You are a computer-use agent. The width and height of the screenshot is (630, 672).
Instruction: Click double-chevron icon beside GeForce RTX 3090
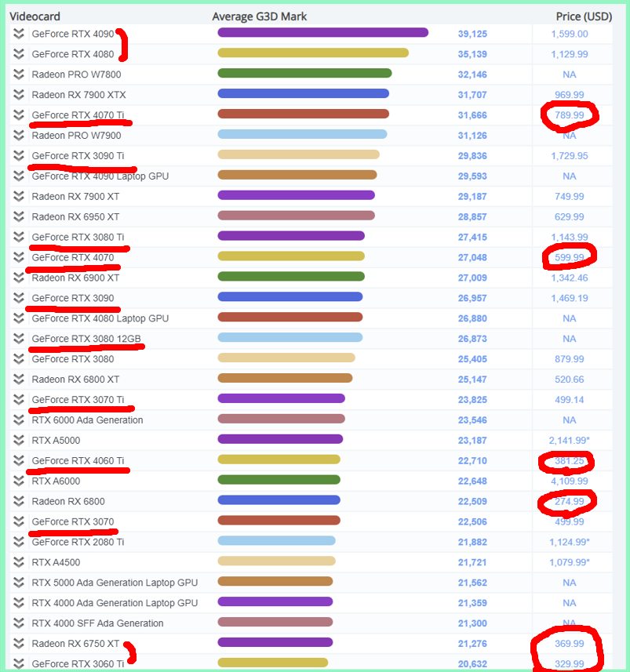click(x=19, y=298)
